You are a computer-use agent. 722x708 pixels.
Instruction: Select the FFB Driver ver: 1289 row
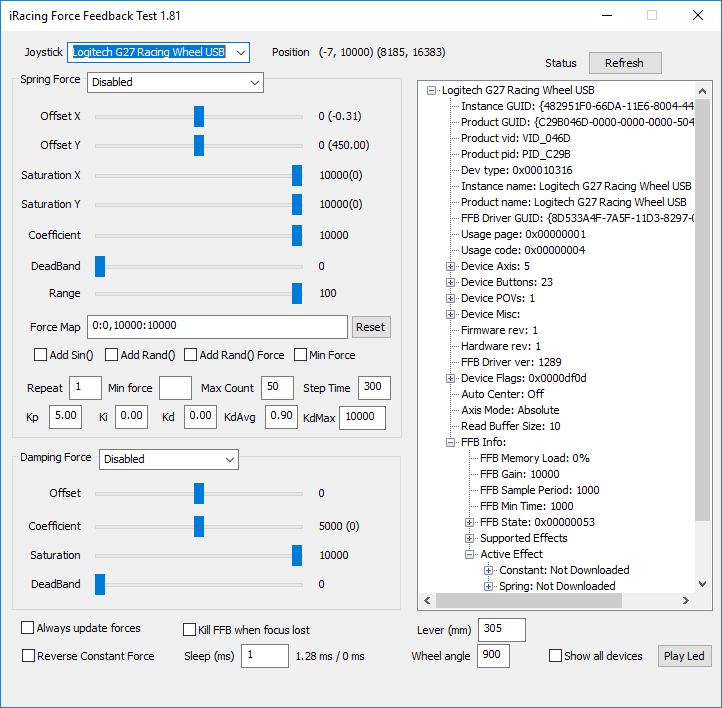click(511, 363)
